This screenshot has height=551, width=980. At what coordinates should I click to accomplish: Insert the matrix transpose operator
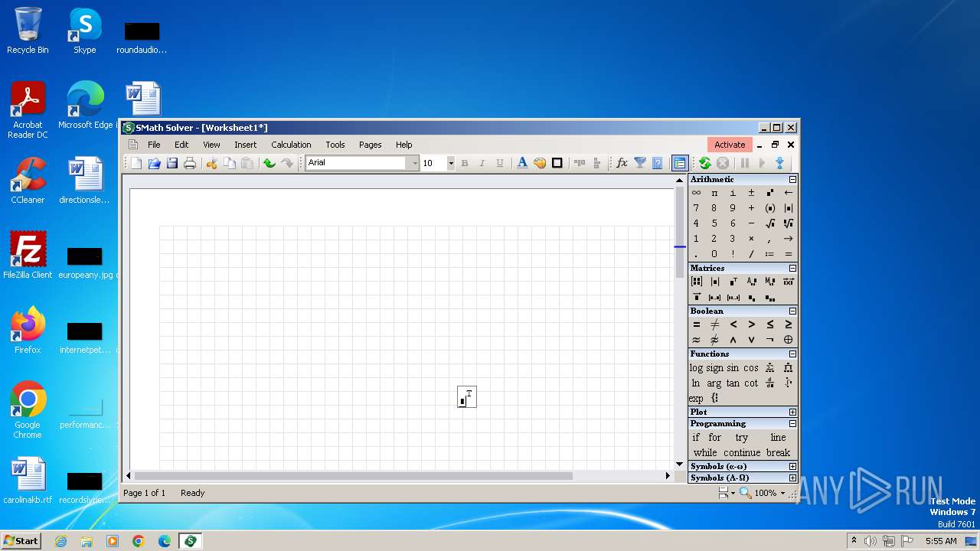(733, 282)
